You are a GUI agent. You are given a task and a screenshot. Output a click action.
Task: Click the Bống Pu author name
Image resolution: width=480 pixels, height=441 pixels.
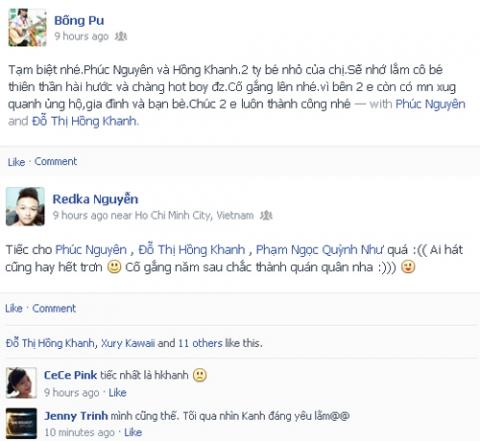79,21
